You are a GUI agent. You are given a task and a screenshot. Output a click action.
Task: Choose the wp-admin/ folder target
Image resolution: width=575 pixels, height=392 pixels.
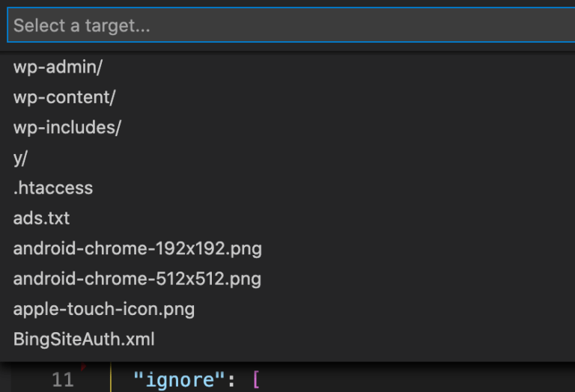[58, 67]
